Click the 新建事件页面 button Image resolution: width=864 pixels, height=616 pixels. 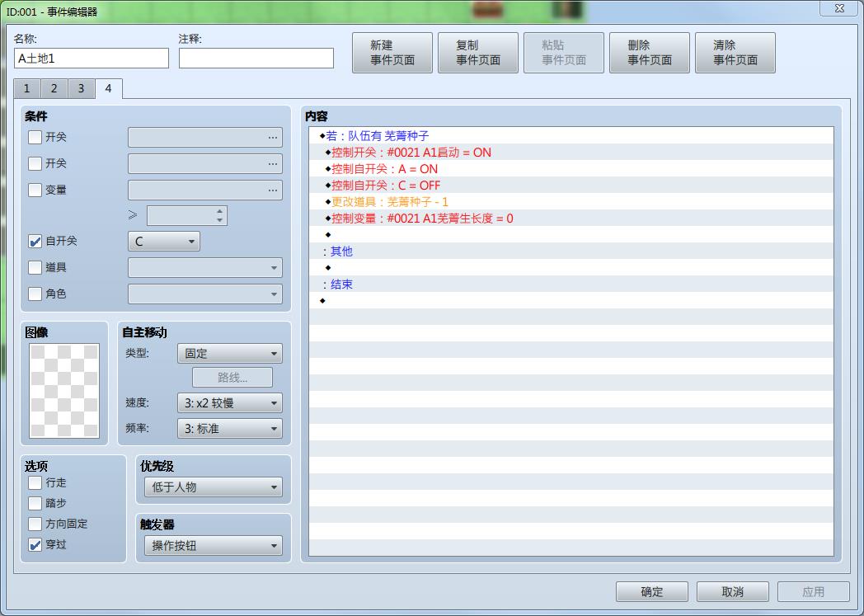click(392, 53)
